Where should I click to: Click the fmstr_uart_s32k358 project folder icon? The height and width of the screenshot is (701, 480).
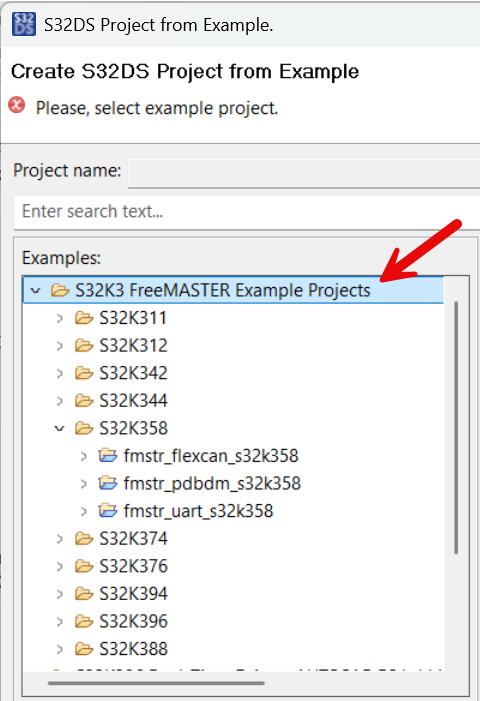108,511
